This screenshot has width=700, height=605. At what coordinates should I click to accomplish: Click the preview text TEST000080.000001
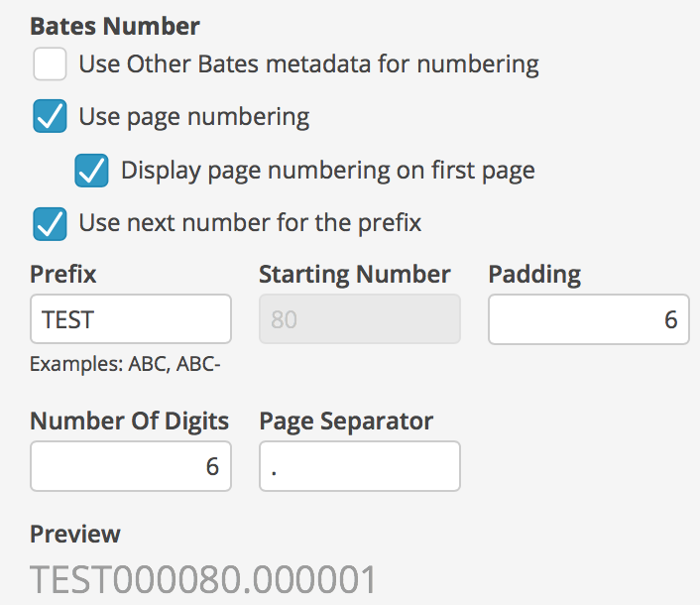203,579
